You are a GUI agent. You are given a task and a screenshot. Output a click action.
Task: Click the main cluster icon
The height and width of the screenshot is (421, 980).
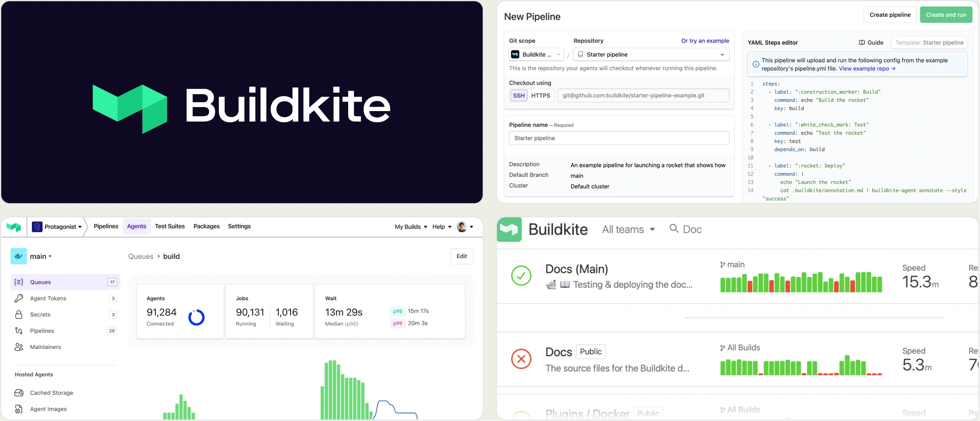19,256
